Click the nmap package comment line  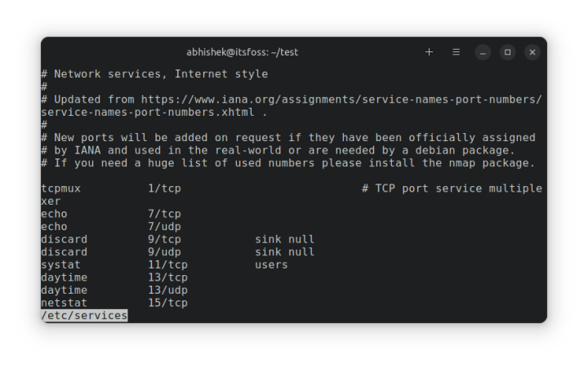[x=287, y=163]
